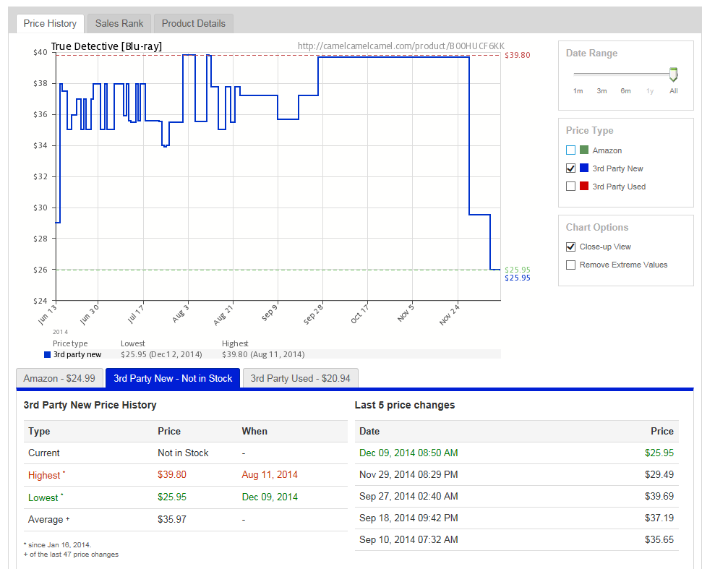Check the Remove Extreme Values option
Image resolution: width=728 pixels, height=569 pixels.
pyautogui.click(x=571, y=265)
